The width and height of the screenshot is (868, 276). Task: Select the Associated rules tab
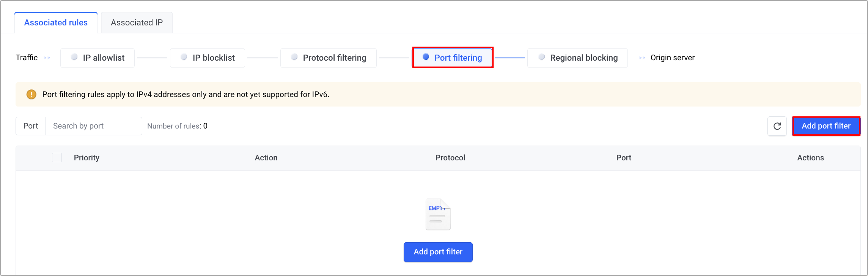56,23
